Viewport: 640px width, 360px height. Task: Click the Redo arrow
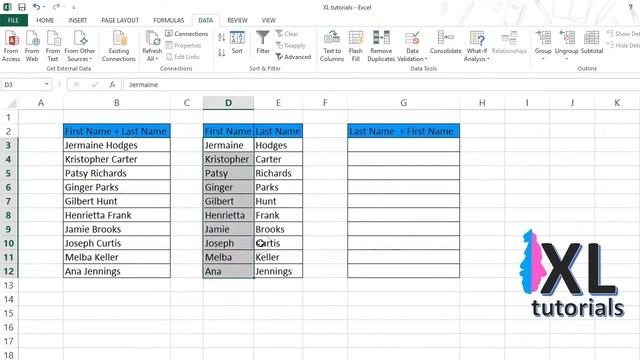click(56, 7)
